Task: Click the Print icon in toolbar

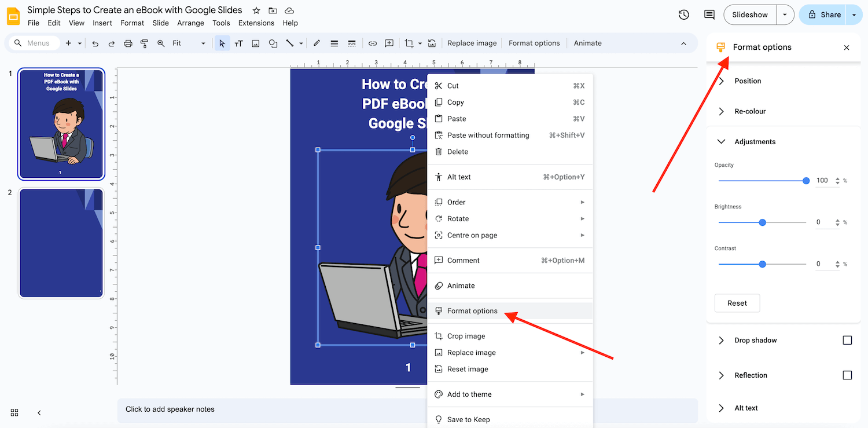Action: tap(128, 43)
